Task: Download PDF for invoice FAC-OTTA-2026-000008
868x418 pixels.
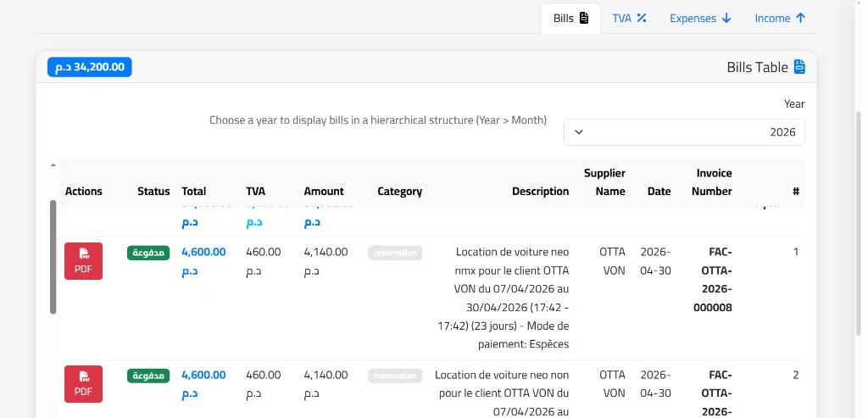Action: click(x=84, y=261)
